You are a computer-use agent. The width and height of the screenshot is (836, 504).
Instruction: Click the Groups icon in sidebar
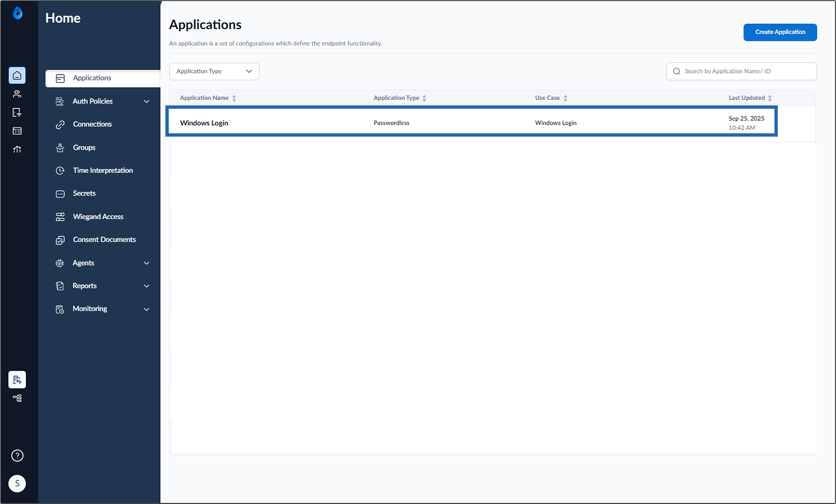(x=60, y=148)
